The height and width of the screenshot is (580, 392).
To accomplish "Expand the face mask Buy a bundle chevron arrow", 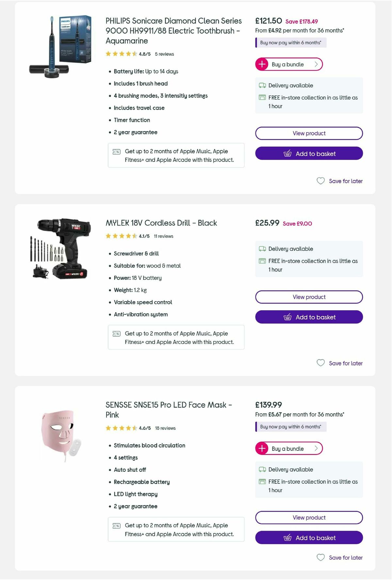I will pyautogui.click(x=316, y=448).
